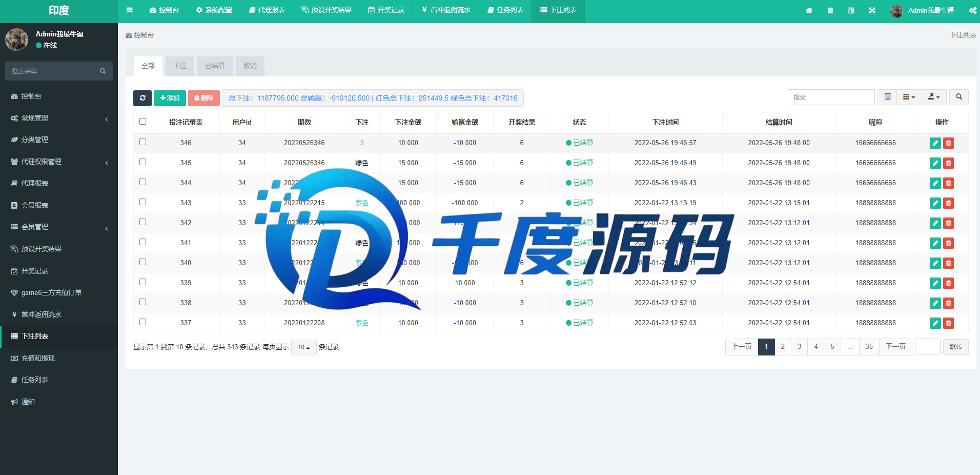This screenshot has width=980, height=475.
Task: Delete bet record 342 with trash icon
Action: coord(949,223)
